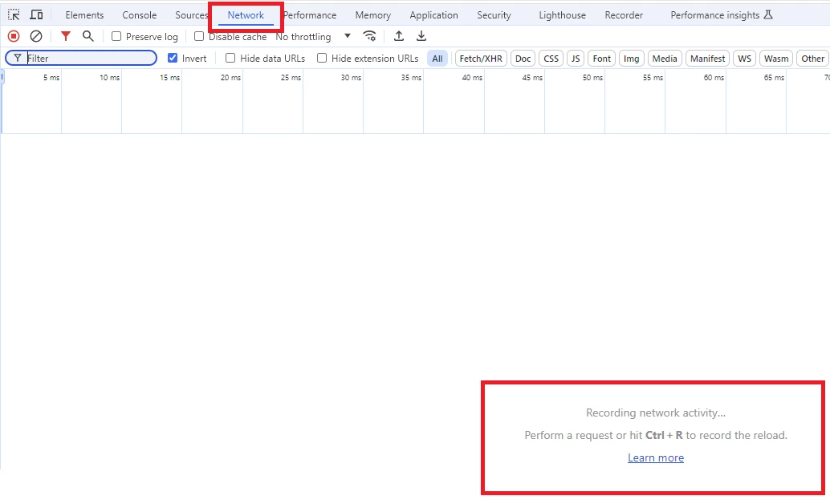Uncheck the Invert checkbox

pos(173,59)
